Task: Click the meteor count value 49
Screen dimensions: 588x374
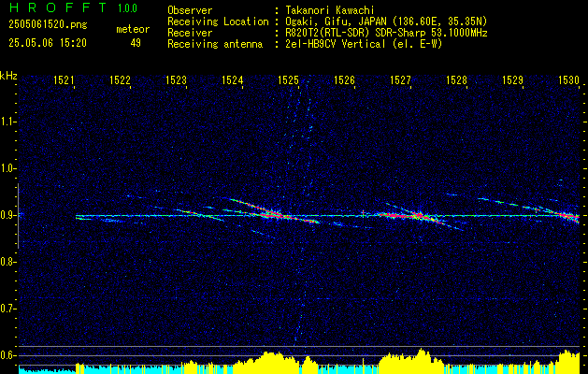Action: click(136, 43)
